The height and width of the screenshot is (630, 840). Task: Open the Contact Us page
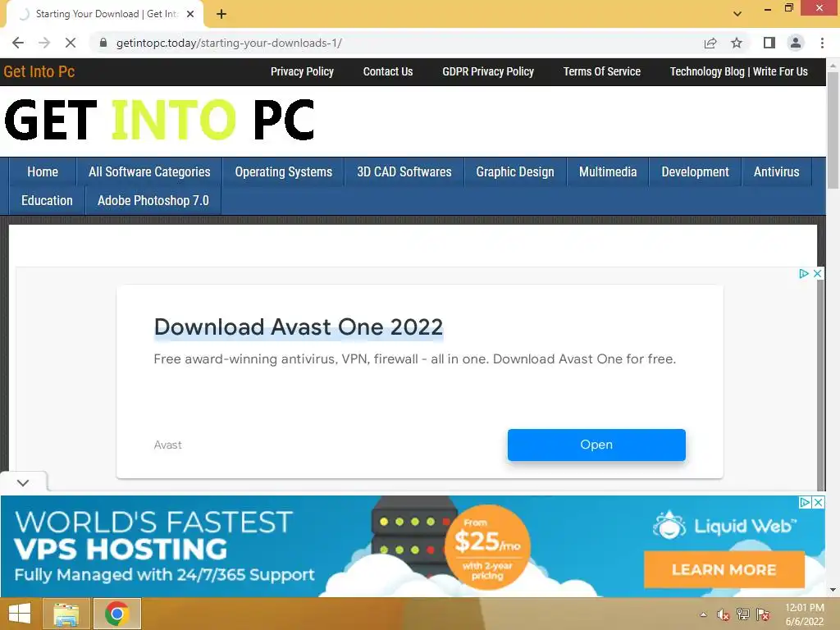pyautogui.click(x=388, y=72)
